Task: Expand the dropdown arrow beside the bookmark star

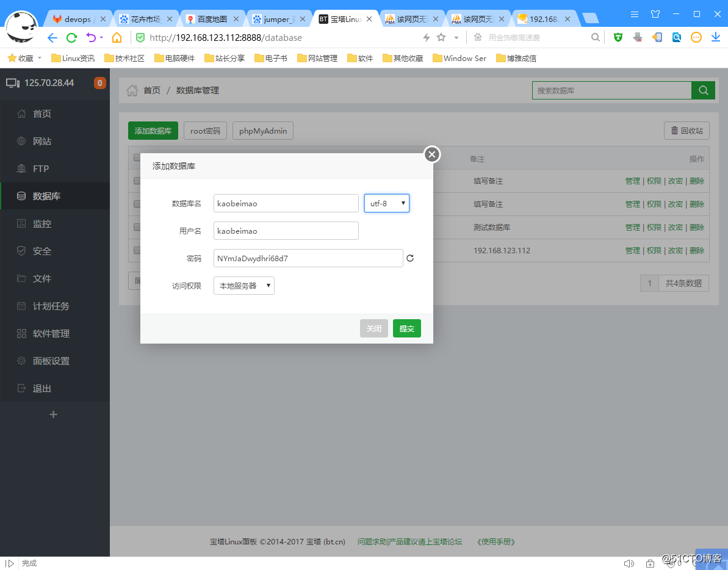Action: (456, 38)
